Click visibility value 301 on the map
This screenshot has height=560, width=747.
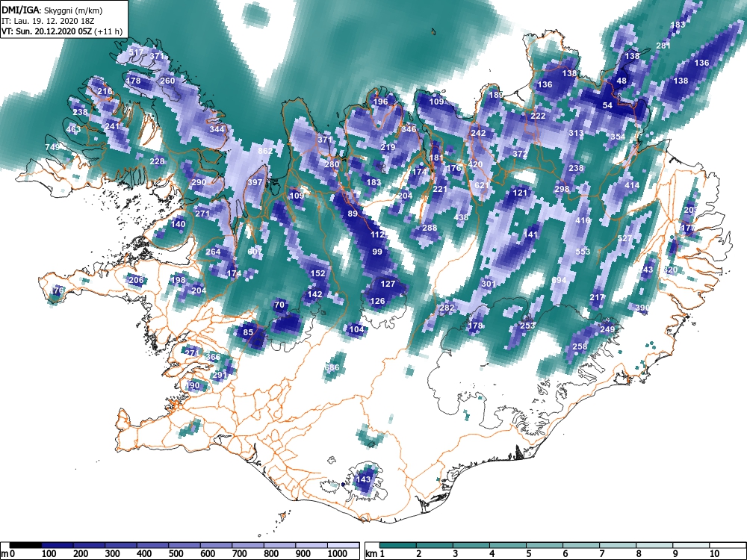(489, 284)
